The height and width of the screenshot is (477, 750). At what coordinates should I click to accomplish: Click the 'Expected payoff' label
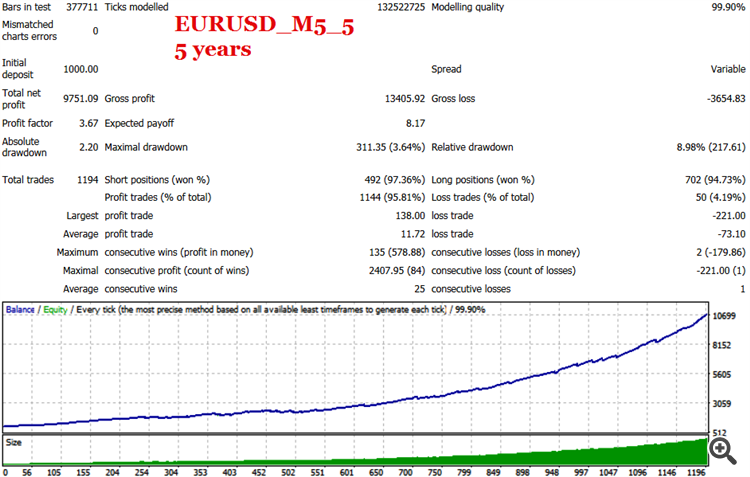[139, 123]
